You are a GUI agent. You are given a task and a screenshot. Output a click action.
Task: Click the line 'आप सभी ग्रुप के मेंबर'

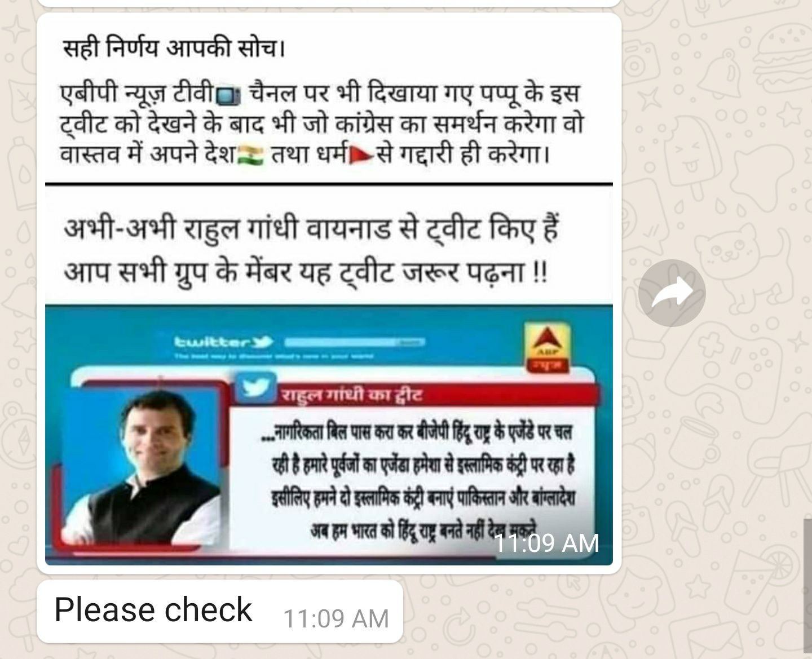click(305, 274)
